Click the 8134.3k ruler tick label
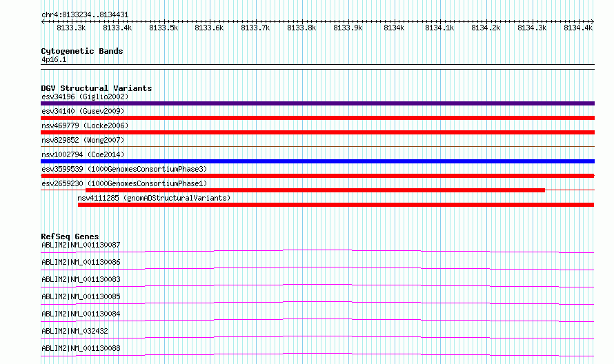This screenshot has height=364, width=614. (x=532, y=28)
